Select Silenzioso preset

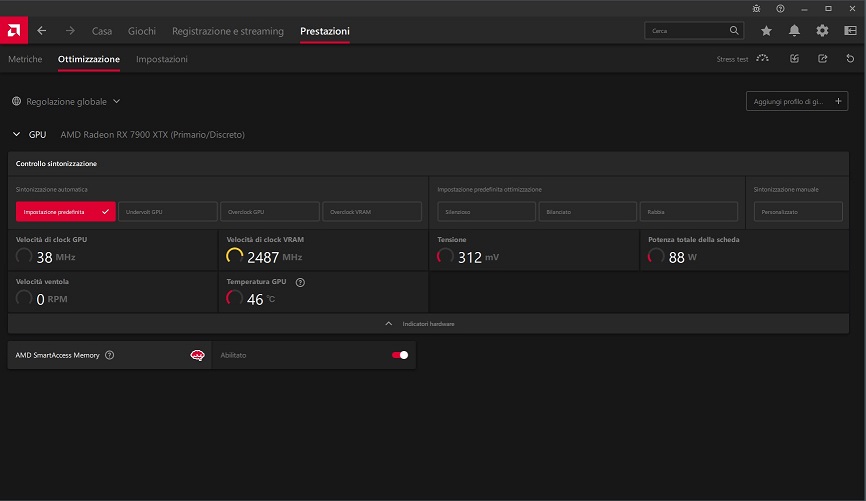(487, 212)
